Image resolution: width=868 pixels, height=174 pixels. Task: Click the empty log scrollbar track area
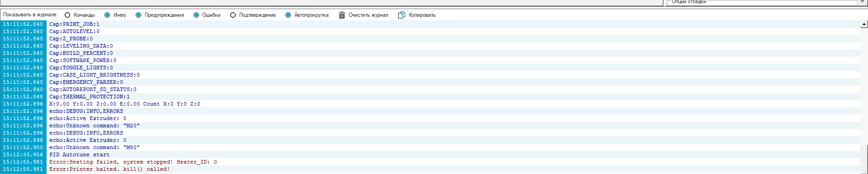pos(864,86)
